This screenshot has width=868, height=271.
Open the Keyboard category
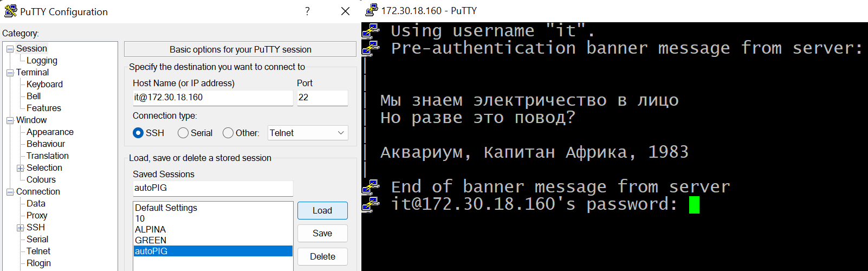44,84
